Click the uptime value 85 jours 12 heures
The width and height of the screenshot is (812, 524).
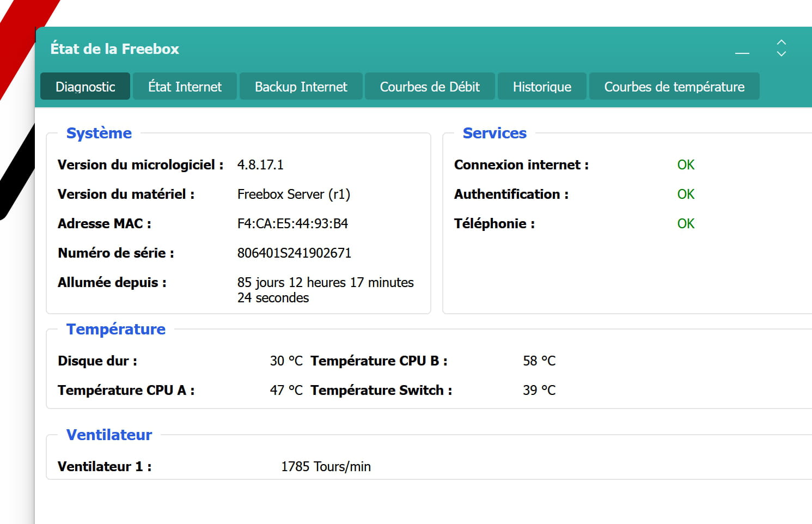(x=325, y=290)
